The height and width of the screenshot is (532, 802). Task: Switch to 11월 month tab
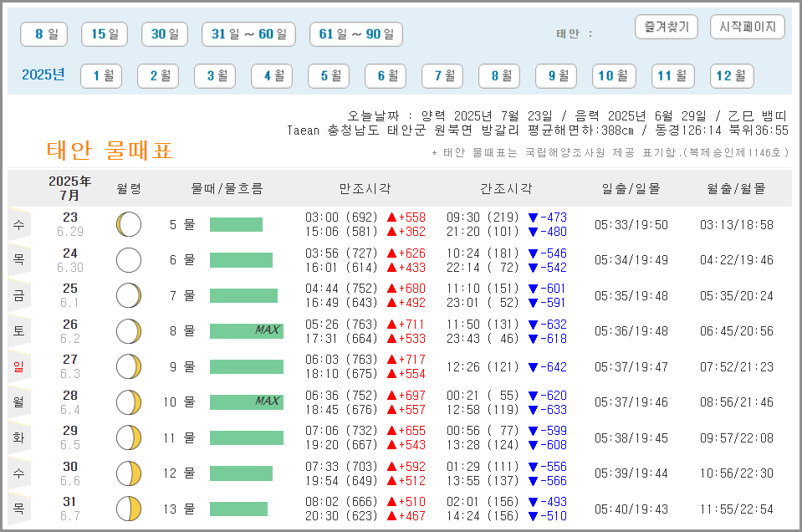point(673,76)
